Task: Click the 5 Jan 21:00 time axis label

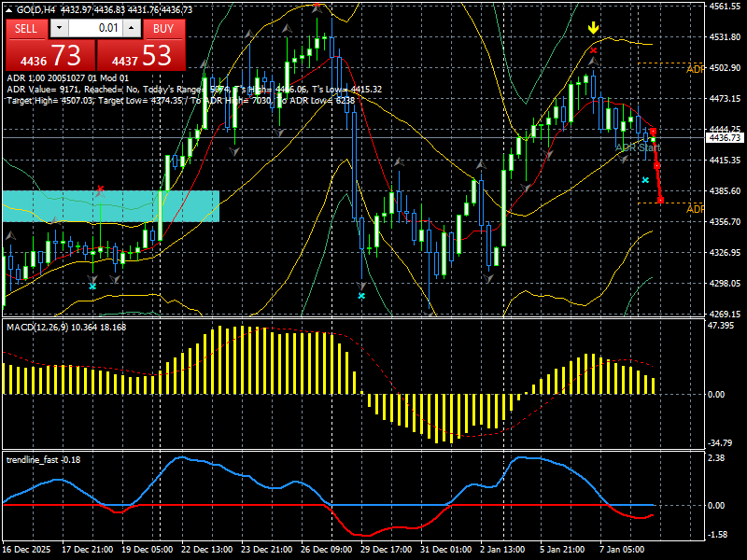Action: click(563, 549)
